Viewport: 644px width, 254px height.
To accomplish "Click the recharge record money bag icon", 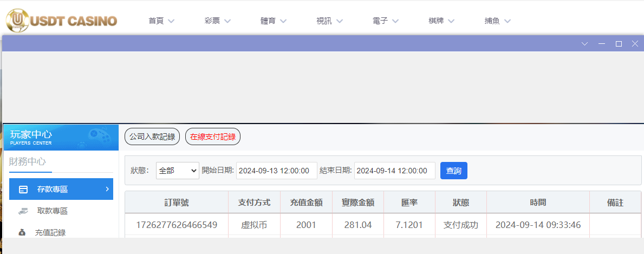I will coord(22,233).
